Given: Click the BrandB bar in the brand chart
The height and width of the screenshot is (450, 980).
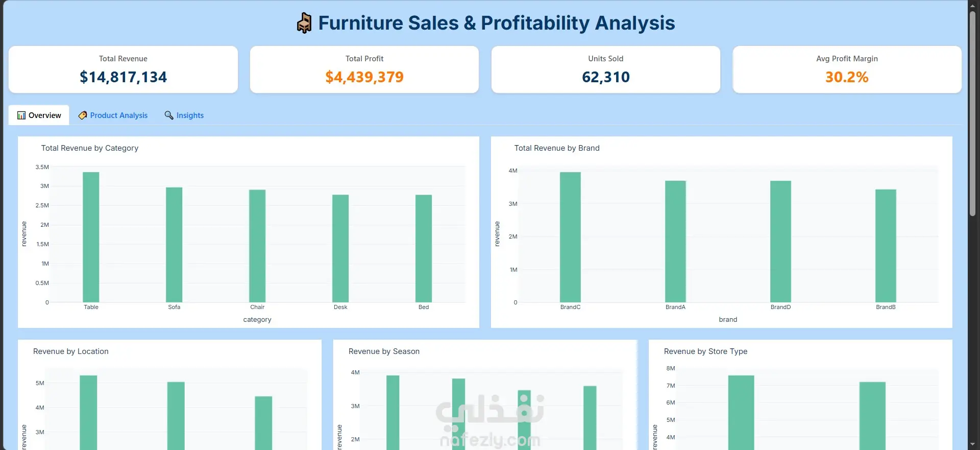Looking at the screenshot, I should click(886, 246).
